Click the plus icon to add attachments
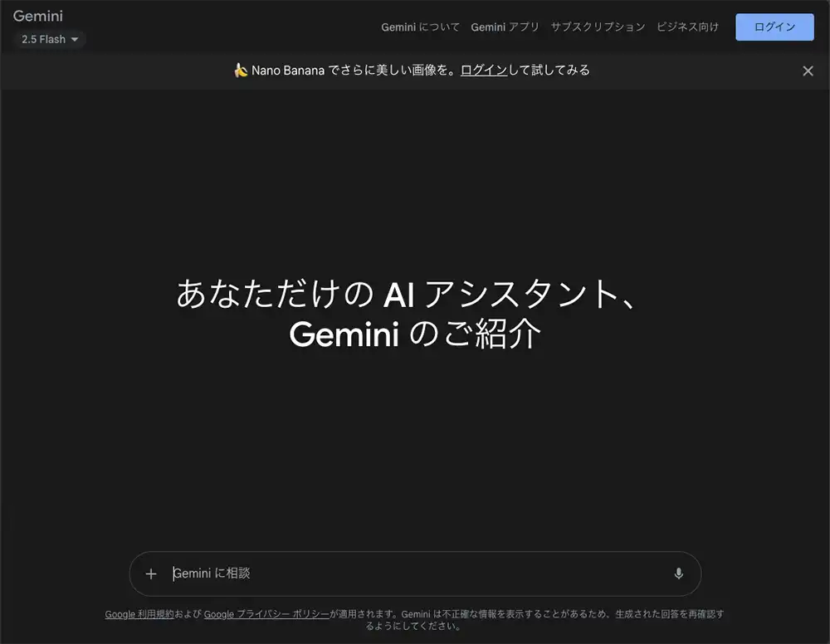This screenshot has height=644, width=830. (x=151, y=573)
